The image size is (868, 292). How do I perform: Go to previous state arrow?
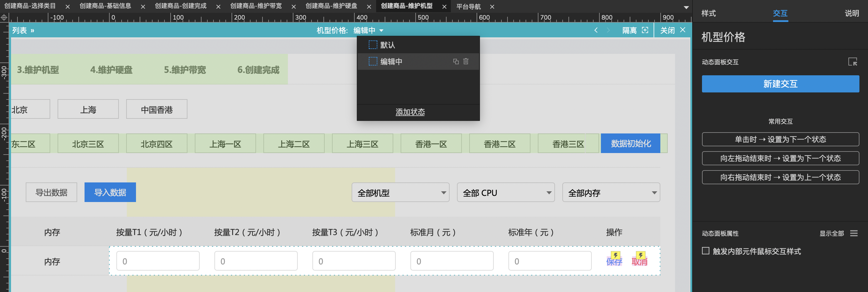[596, 30]
